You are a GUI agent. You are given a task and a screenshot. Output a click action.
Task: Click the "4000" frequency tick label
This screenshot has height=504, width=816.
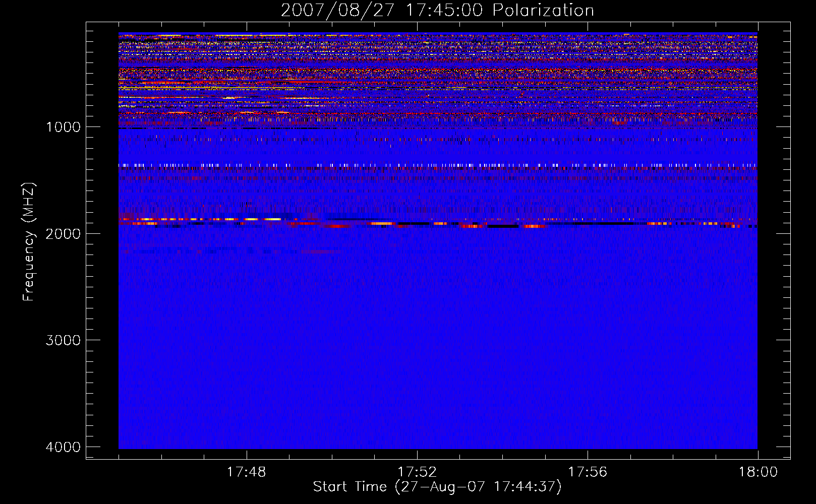point(63,447)
